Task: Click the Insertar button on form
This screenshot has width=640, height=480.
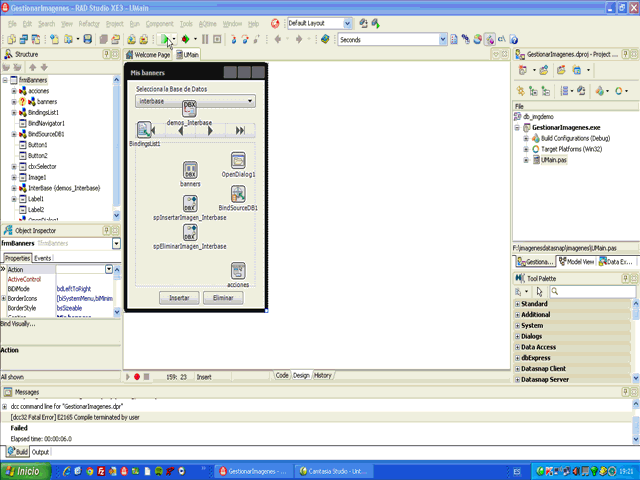Action: coord(179,298)
